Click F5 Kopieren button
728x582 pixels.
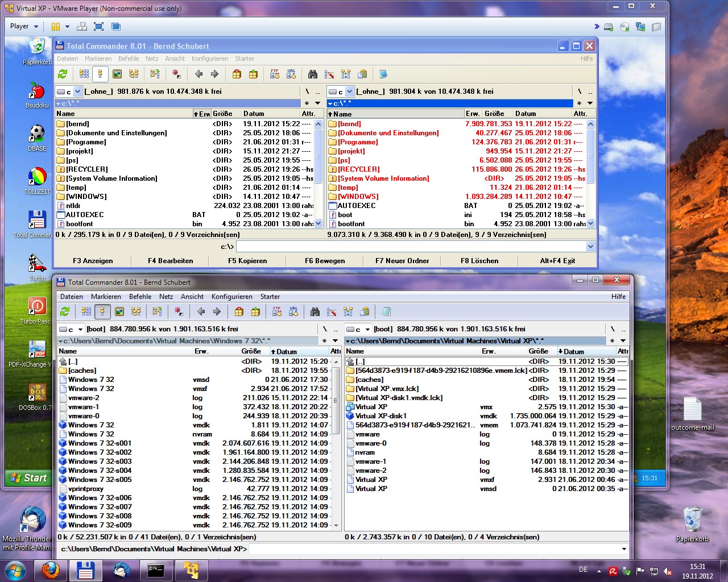click(x=247, y=261)
